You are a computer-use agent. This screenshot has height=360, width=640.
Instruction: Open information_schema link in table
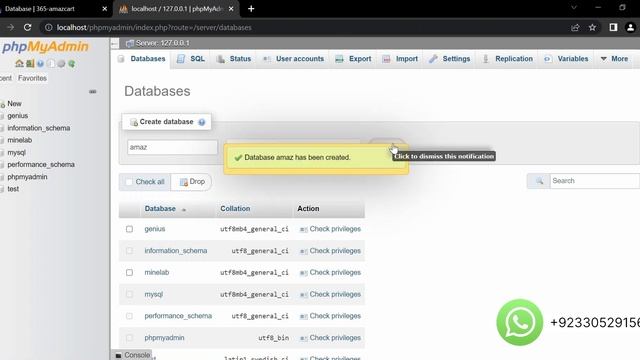coord(176,251)
